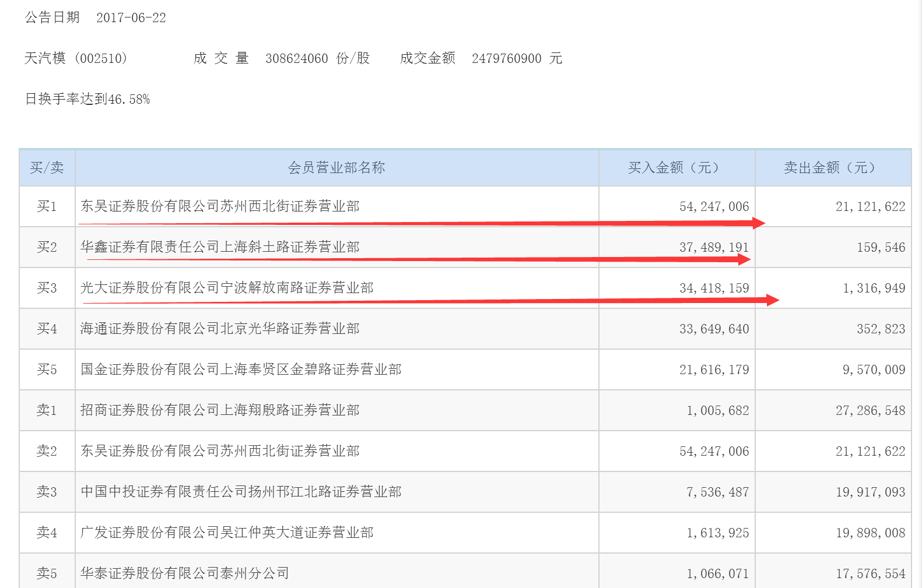Click the 会员营业部名称 column header
Screen dimensions: 922x588
coord(336,168)
